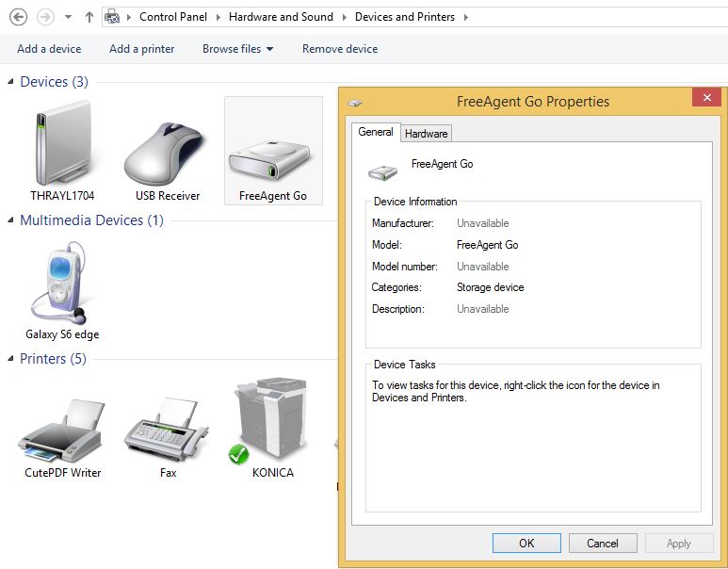The height and width of the screenshot is (569, 728).
Task: Click the Storage device category value
Action: click(x=491, y=287)
